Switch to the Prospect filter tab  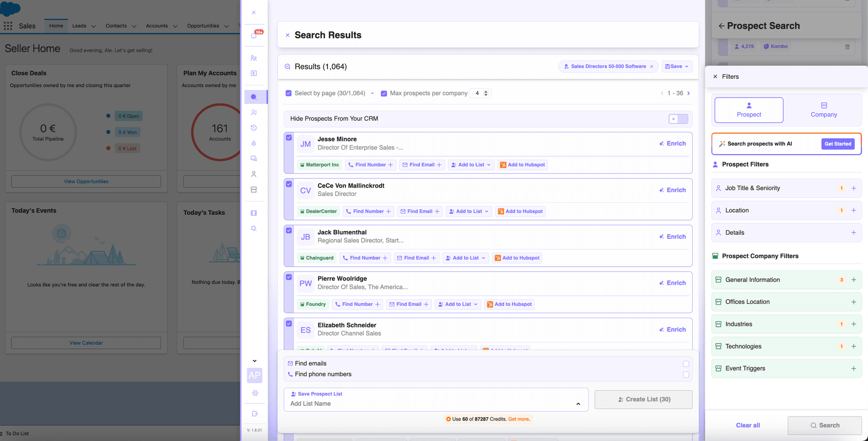(749, 110)
